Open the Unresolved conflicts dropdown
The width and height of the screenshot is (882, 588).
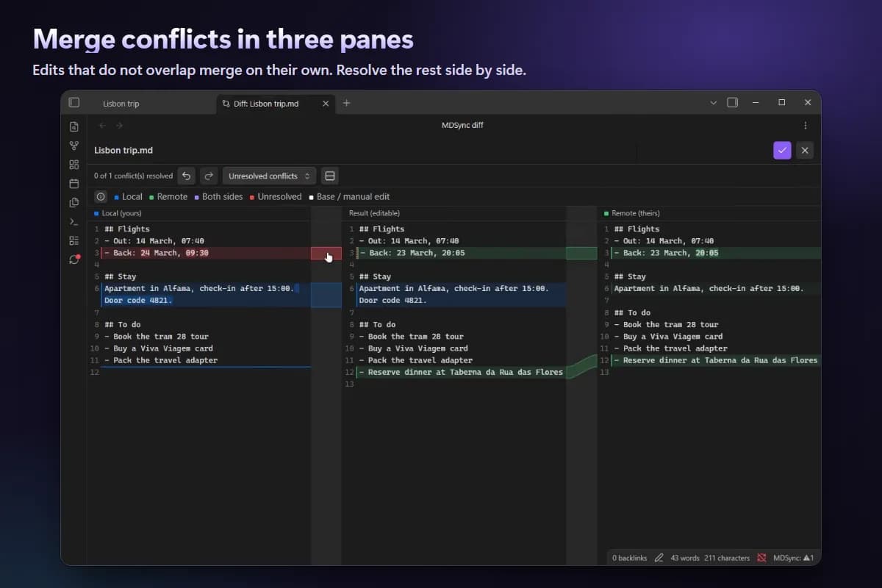click(269, 176)
